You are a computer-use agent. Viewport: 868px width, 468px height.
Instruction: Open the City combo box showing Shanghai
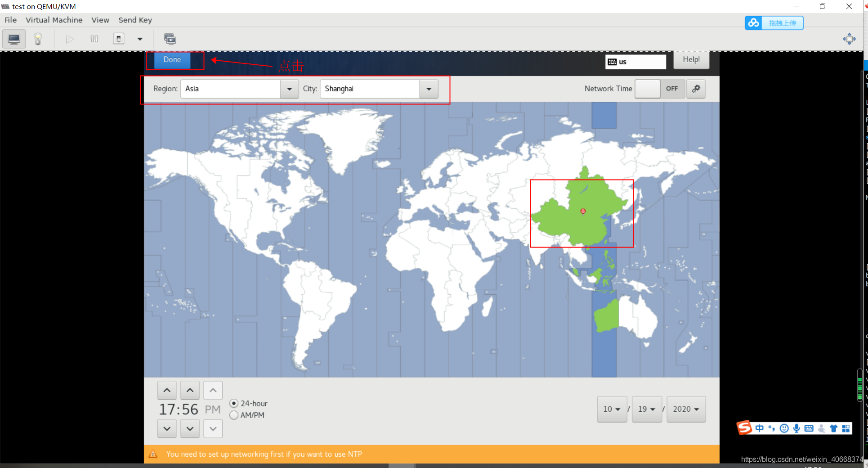click(379, 89)
